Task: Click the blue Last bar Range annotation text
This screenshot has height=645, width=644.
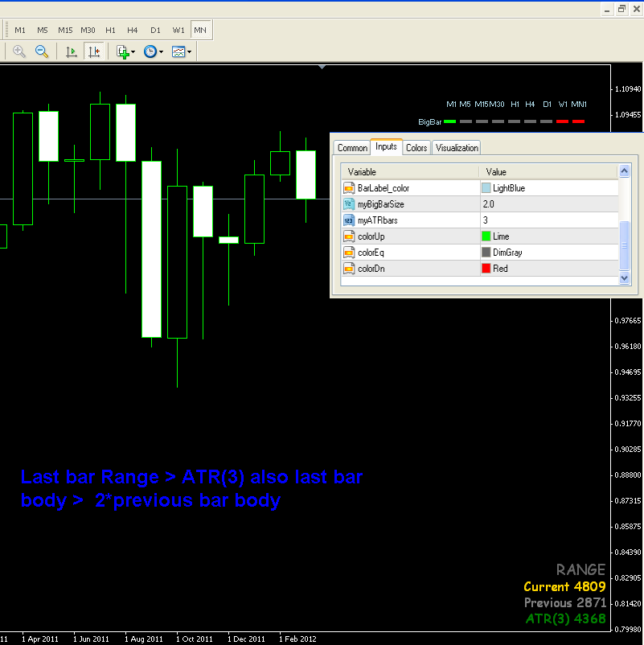Action: click(191, 488)
